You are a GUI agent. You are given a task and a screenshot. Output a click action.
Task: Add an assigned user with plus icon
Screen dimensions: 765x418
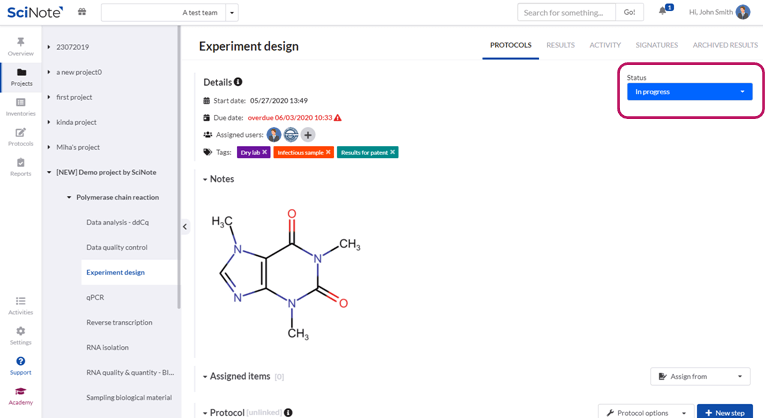(x=308, y=134)
